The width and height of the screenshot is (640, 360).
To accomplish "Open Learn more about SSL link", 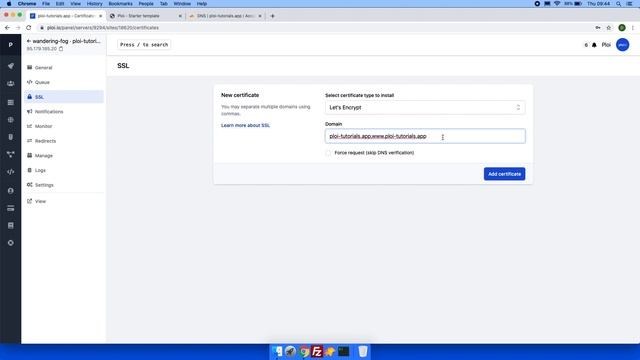I will 245,125.
